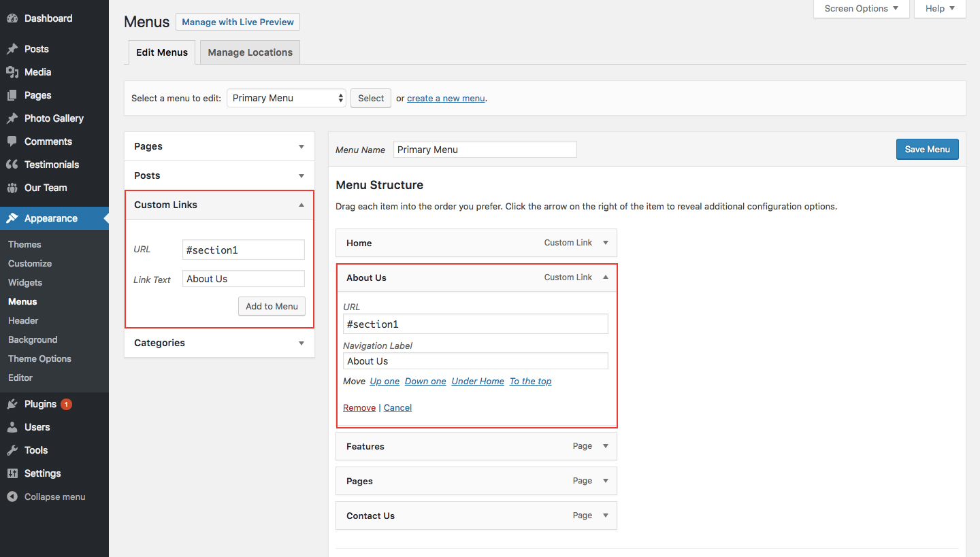Open the Customize submenu item

coord(30,263)
